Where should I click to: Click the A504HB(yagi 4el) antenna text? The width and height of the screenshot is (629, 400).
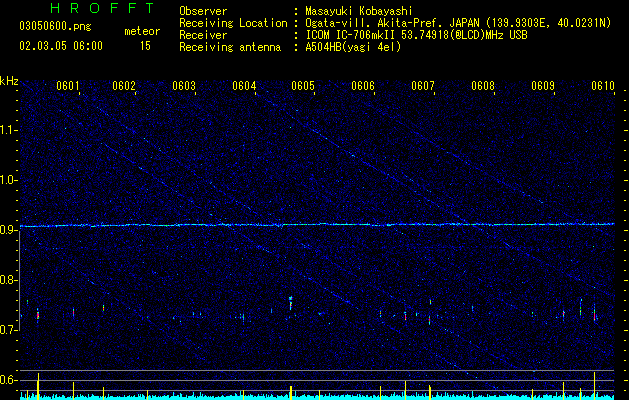(x=353, y=47)
